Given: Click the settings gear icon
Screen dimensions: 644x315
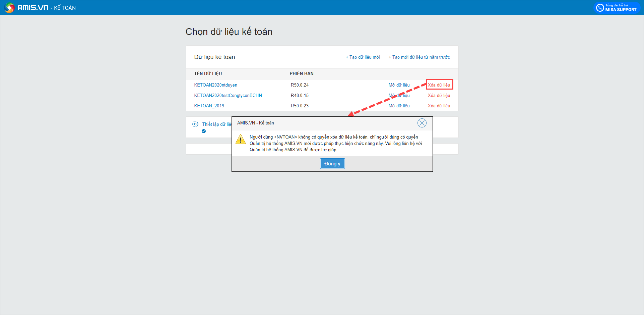Looking at the screenshot, I should coord(195,124).
